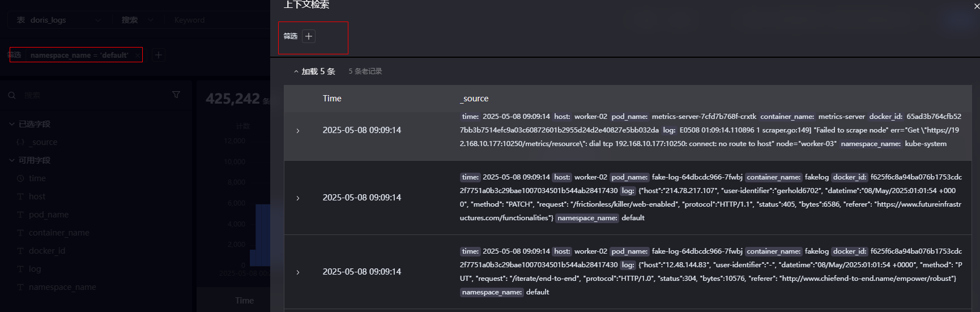Click the Keyword search input
The image size is (980, 312).
click(215, 20)
